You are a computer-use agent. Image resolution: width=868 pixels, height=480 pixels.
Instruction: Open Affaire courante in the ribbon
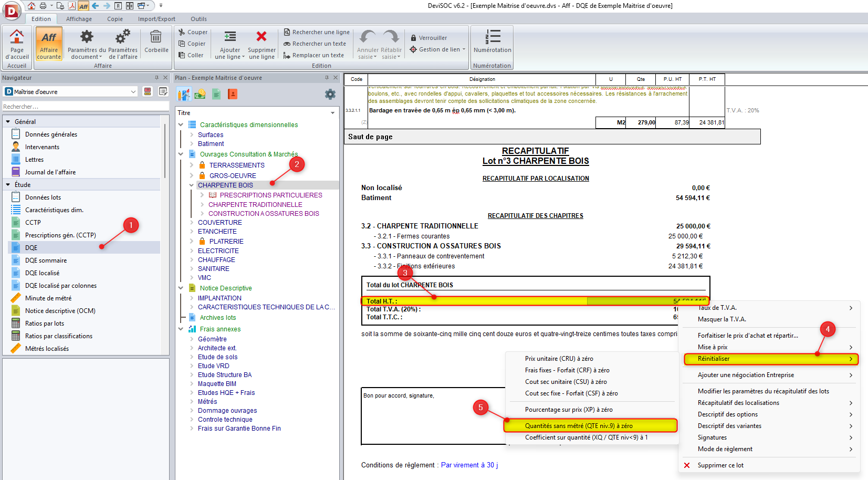click(49, 44)
